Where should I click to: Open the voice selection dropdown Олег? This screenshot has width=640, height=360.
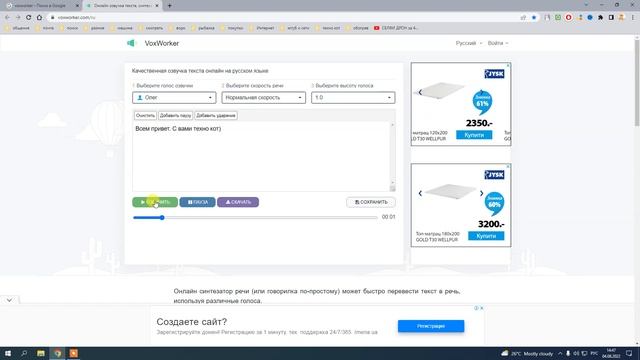(x=174, y=98)
